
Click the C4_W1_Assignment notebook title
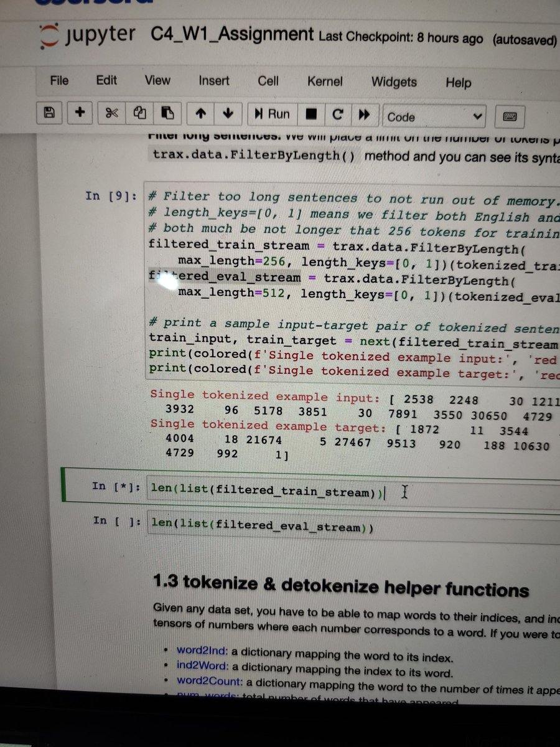click(232, 34)
